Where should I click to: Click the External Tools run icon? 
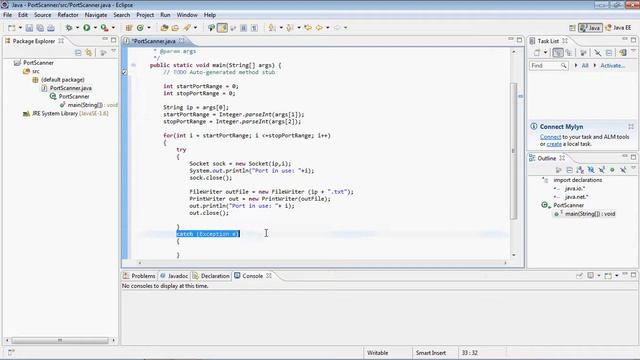[x=104, y=28]
